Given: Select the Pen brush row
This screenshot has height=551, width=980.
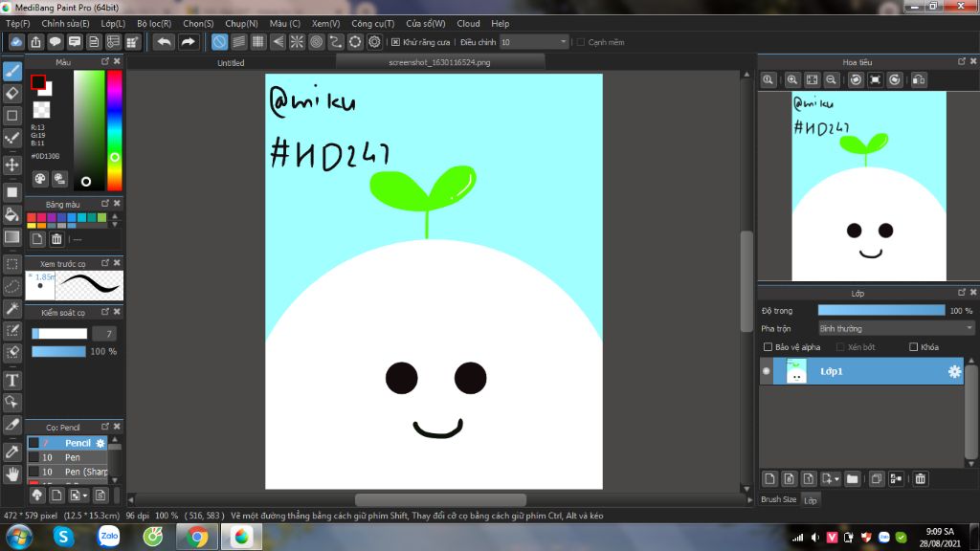Looking at the screenshot, I should click(68, 457).
